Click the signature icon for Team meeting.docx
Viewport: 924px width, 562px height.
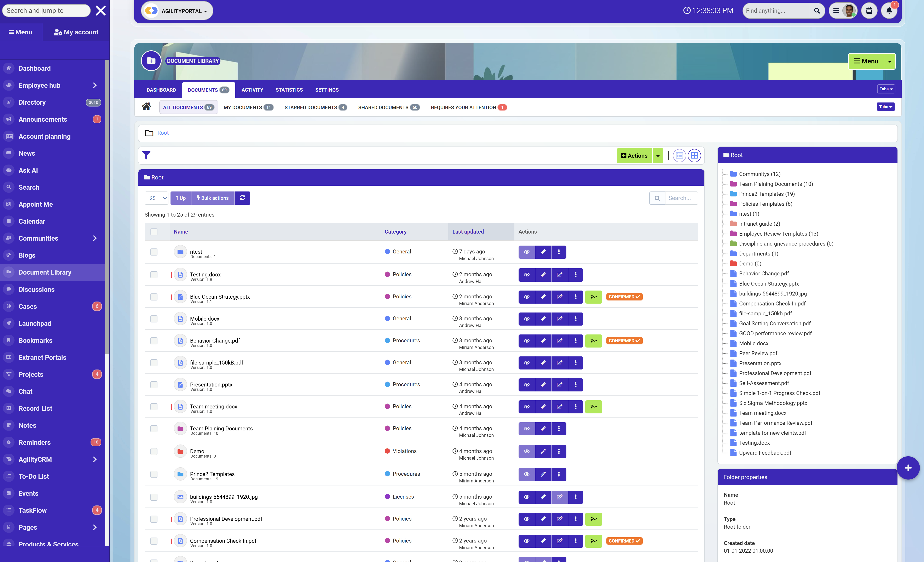(x=593, y=407)
